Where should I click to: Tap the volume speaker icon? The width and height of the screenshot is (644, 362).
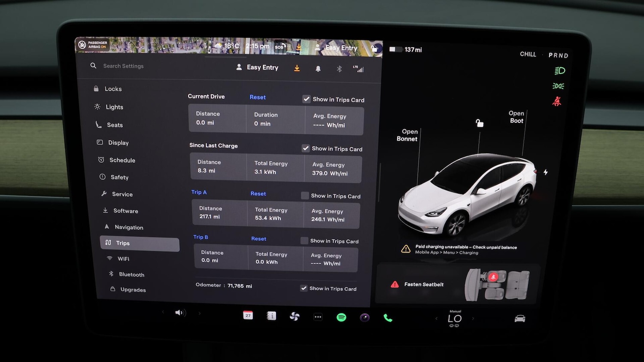click(180, 313)
